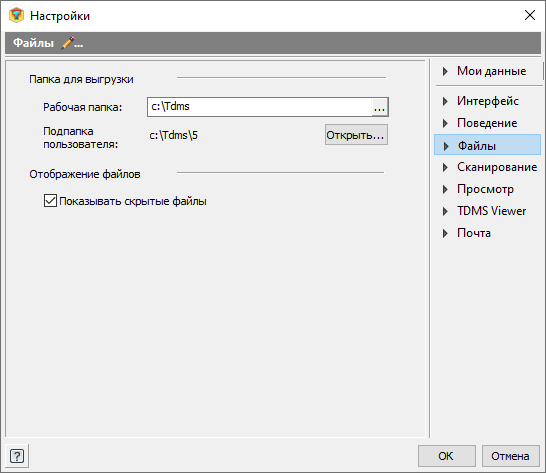Viewport: 546px width, 473px height.
Task: Click the arrow next to Сканирование
Action: point(445,168)
